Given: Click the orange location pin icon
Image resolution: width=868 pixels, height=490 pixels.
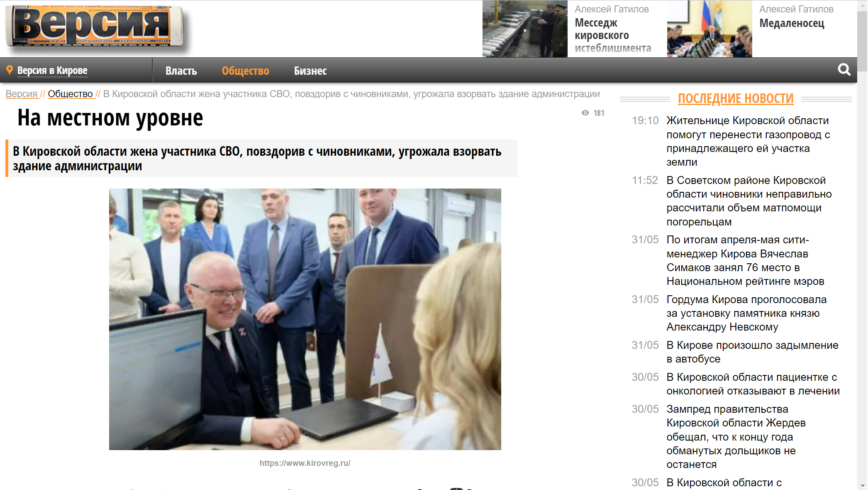Looking at the screenshot, I should pyautogui.click(x=10, y=70).
